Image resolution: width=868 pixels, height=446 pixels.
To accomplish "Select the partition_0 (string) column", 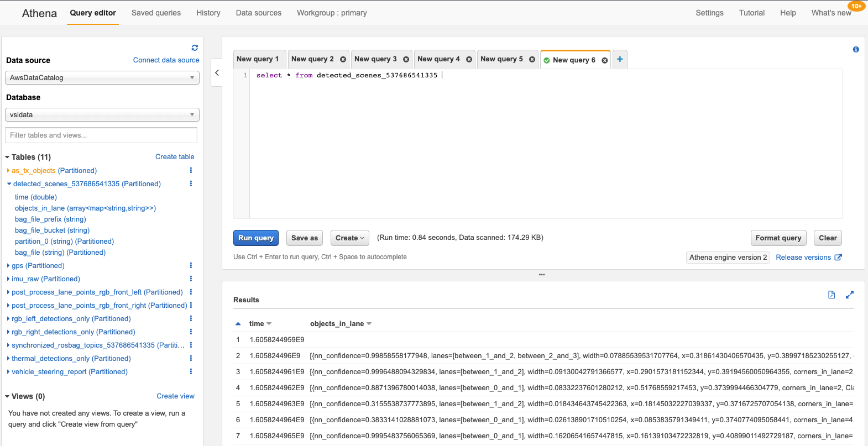I will [64, 242].
